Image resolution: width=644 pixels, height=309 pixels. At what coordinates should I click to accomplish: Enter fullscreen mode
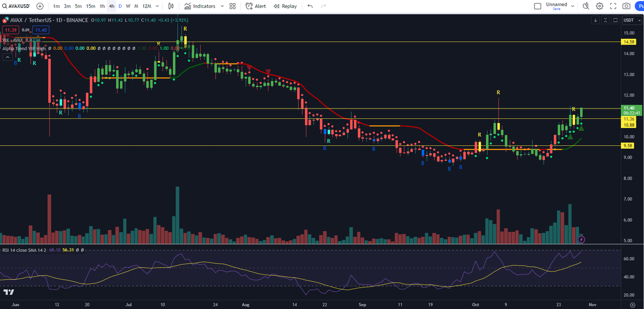(613, 6)
